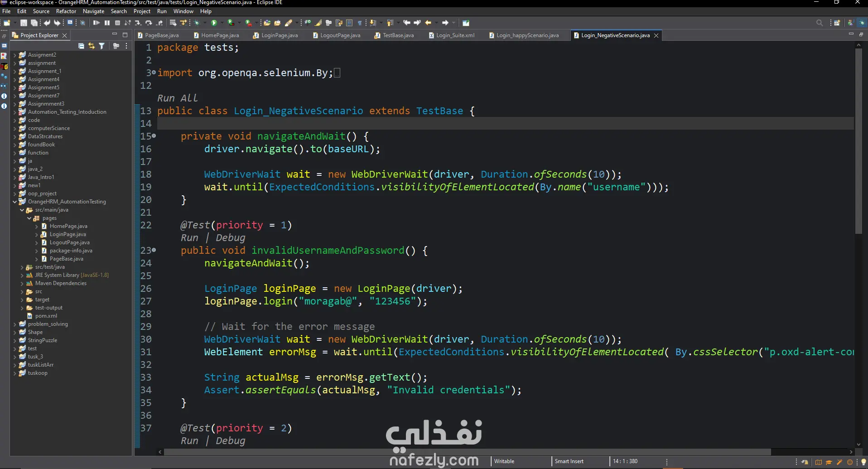Expand the Assigment2 project
The width and height of the screenshot is (868, 469).
tap(15, 55)
